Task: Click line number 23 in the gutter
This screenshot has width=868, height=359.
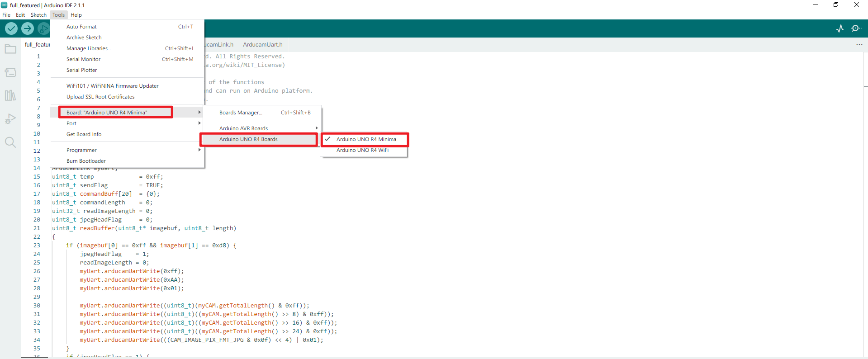Action: pyautogui.click(x=37, y=246)
